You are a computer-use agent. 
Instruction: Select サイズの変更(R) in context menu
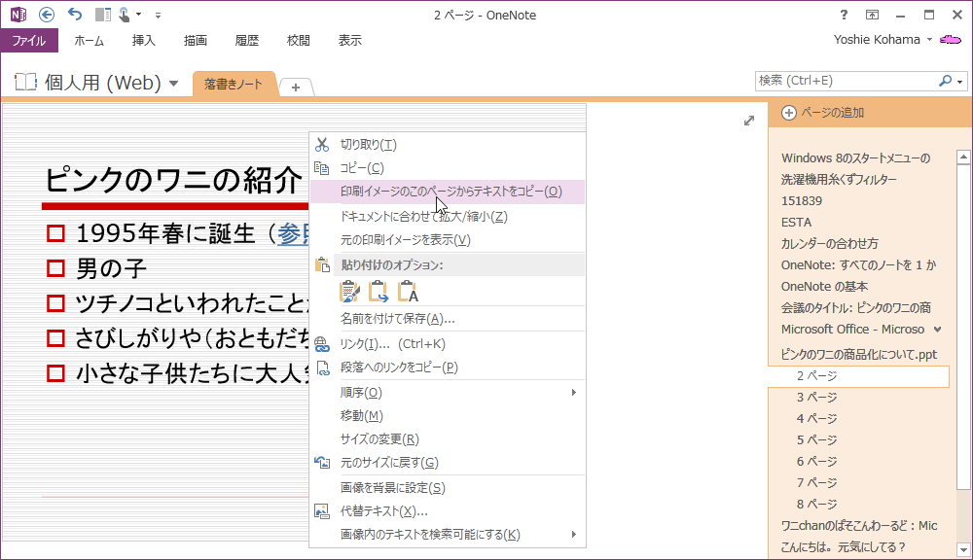(447, 439)
